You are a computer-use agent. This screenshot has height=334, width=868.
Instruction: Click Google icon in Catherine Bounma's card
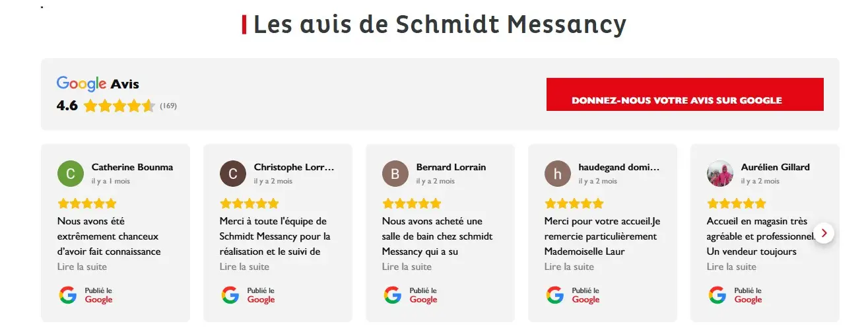[68, 295]
